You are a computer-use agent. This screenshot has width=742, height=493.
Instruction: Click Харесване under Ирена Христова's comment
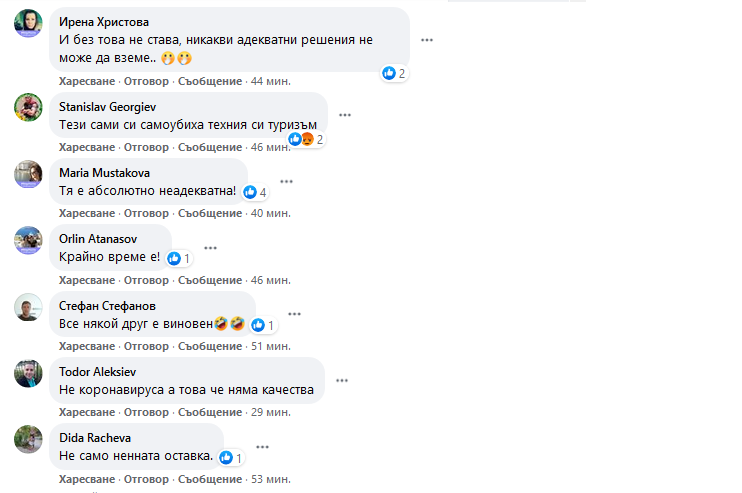[87, 81]
